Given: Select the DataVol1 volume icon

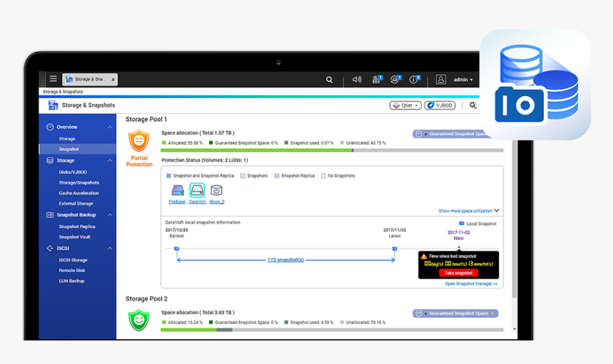Looking at the screenshot, I should (x=197, y=190).
